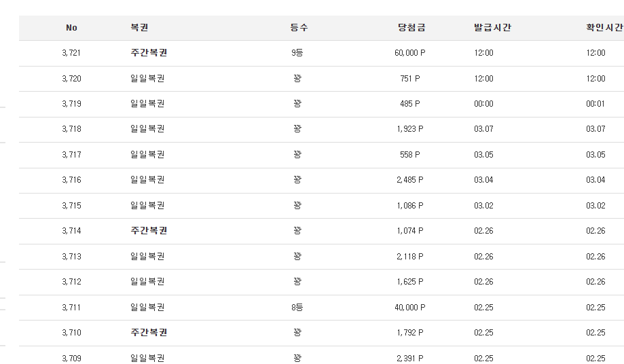Viewport: 624px width, 364px height.
Task: Open 주간복권 entry in row 3,714
Action: (x=149, y=231)
